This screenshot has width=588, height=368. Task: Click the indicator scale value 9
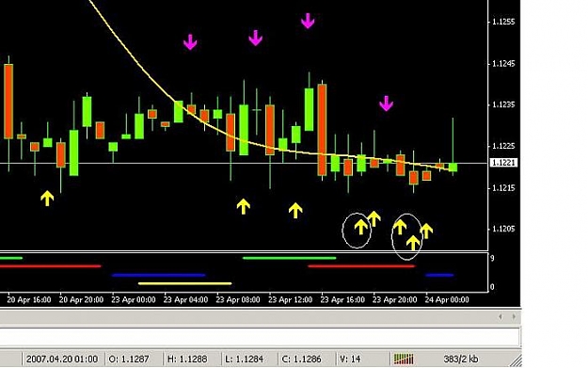coord(492,258)
